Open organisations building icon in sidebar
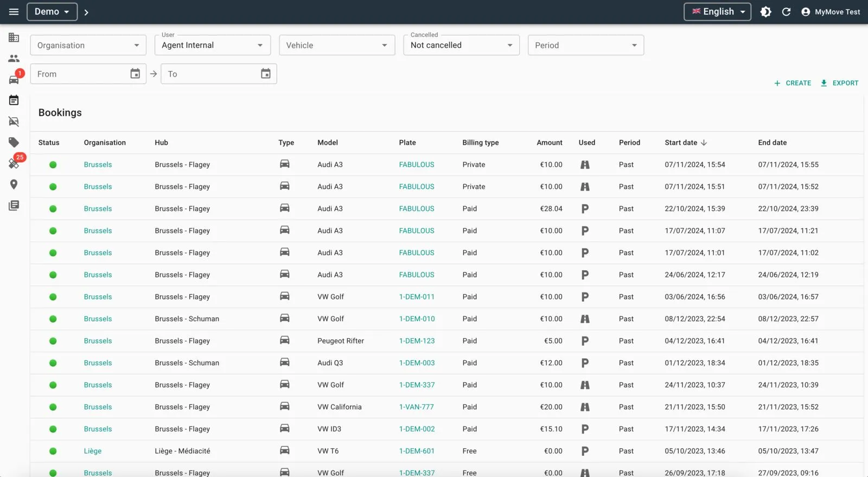This screenshot has height=477, width=868. pyautogui.click(x=14, y=37)
